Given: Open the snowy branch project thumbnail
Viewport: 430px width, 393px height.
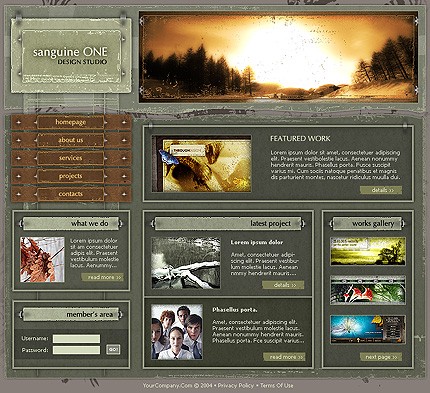Looking at the screenshot, I should pyautogui.click(x=186, y=263).
